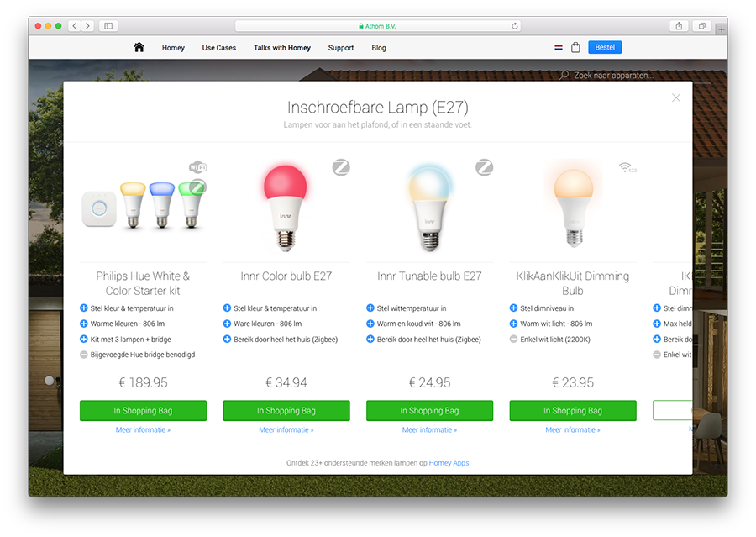Open Meer informatie for KlikAanKlikUit bulb
This screenshot has height=537, width=756.
point(573,430)
